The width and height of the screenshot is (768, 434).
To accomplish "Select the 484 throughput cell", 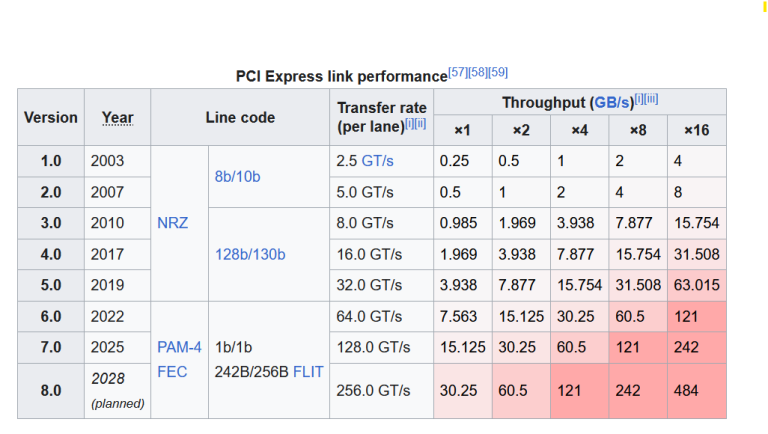I will tap(697, 391).
